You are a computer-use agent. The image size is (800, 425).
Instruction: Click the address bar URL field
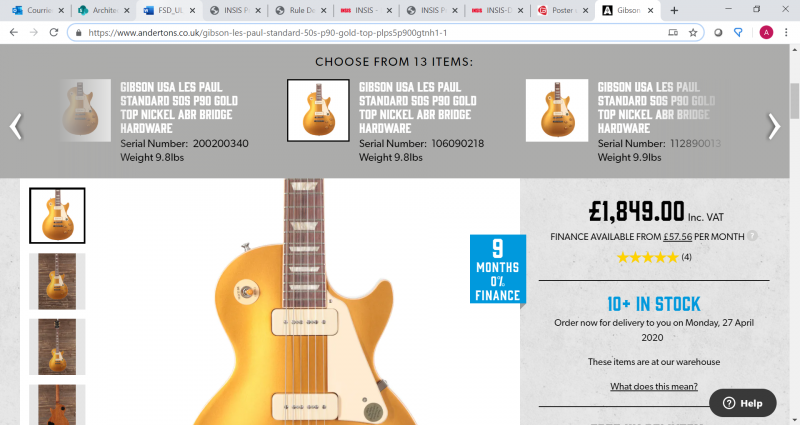pyautogui.click(x=375, y=33)
